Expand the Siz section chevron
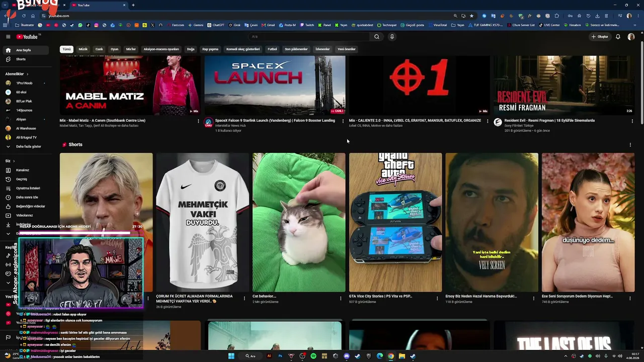The image size is (644, 362). [x=14, y=161]
